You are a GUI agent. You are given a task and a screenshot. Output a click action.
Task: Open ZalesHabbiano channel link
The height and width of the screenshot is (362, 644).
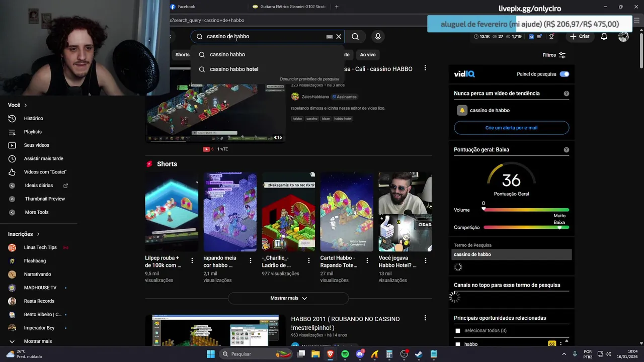[x=315, y=97]
